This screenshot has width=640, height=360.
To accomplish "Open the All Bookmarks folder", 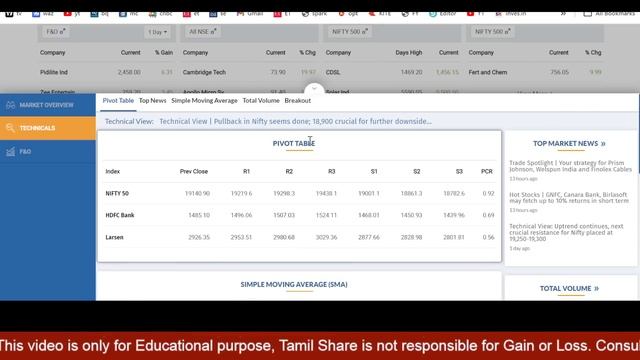I will [609, 14].
